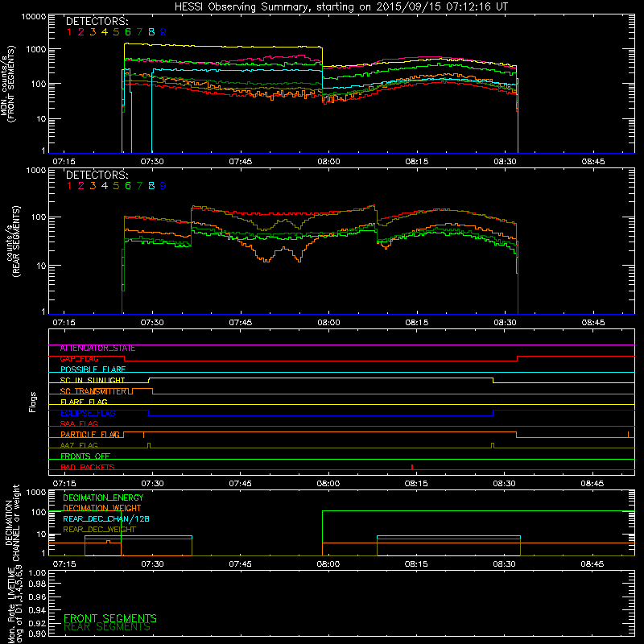
Task: Click the REAR SEGMENTS livetime legend
Action: click(x=107, y=627)
